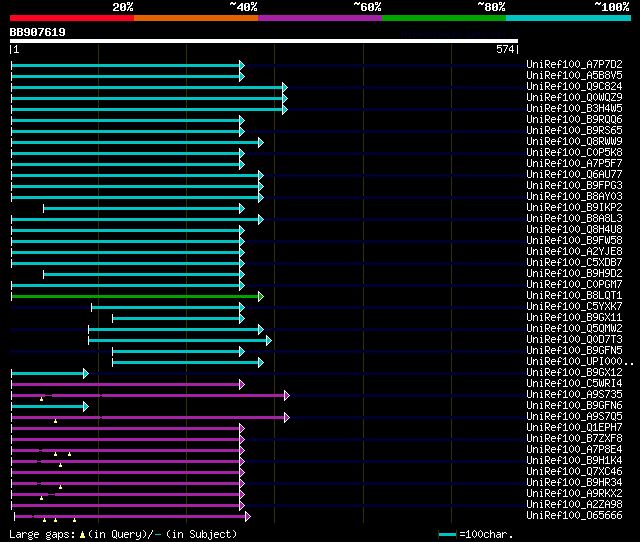Click the UniRef100_B7ZXF8 label
Viewport: 640px width, 542px height.
tap(574, 439)
